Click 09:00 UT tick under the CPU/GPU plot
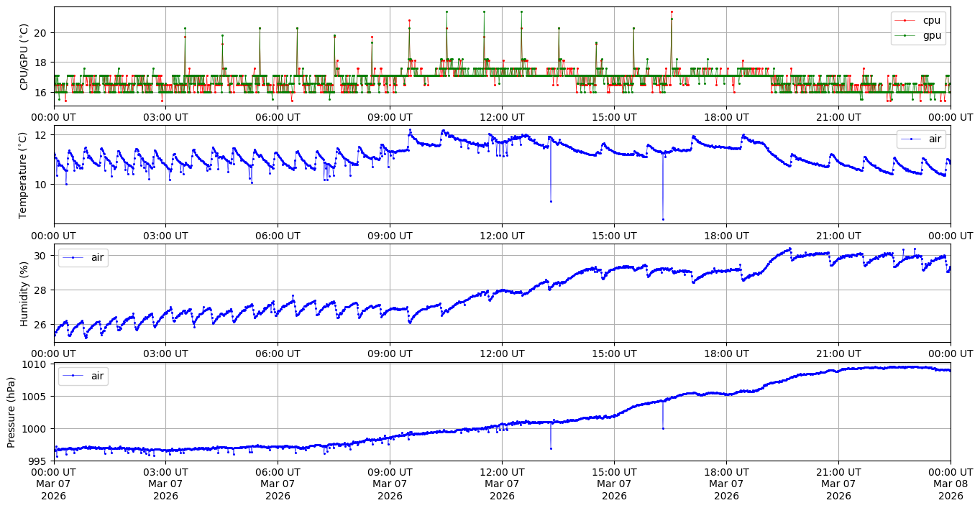The width and height of the screenshot is (980, 508). point(390,118)
